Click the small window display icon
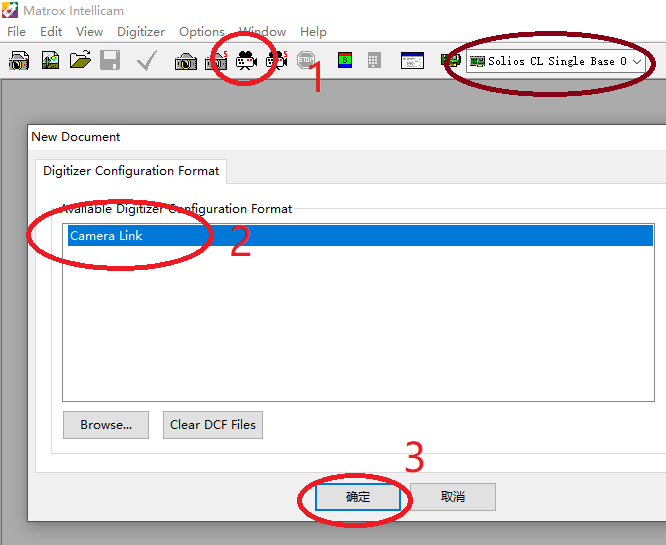Image resolution: width=666 pixels, height=545 pixels. (412, 60)
